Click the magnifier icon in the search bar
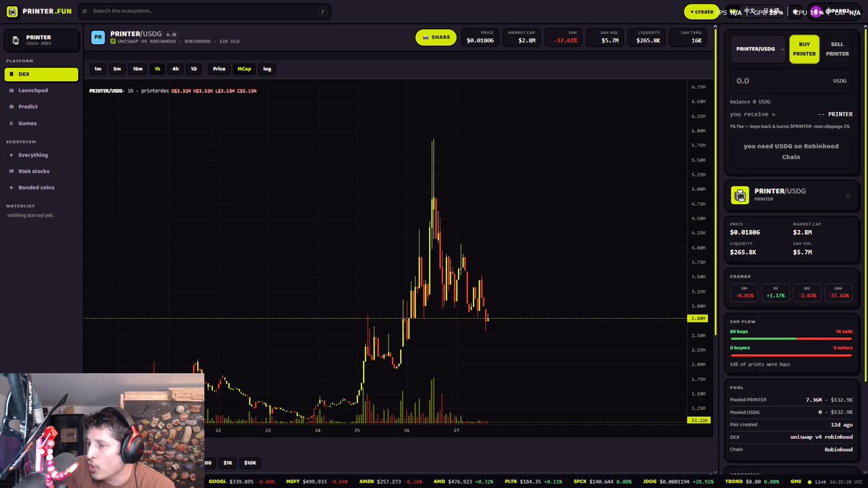 (x=85, y=12)
